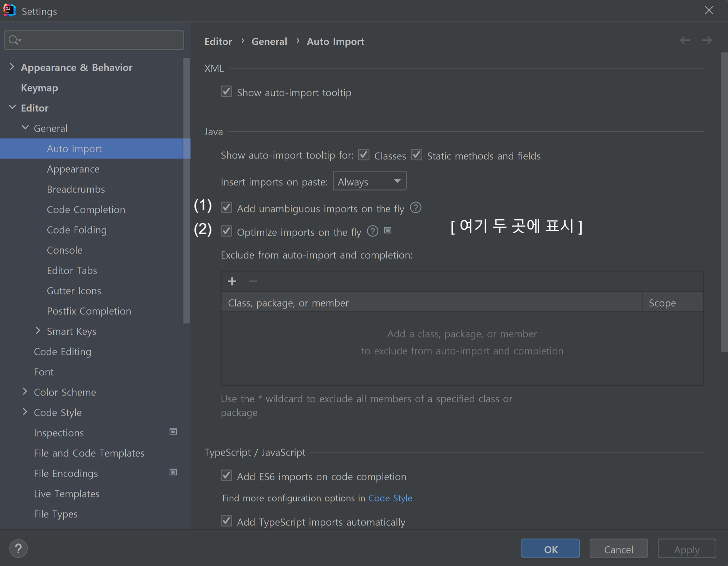The image size is (728, 566).
Task: Uncheck Show auto-import tooltip under XML
Action: (226, 91)
